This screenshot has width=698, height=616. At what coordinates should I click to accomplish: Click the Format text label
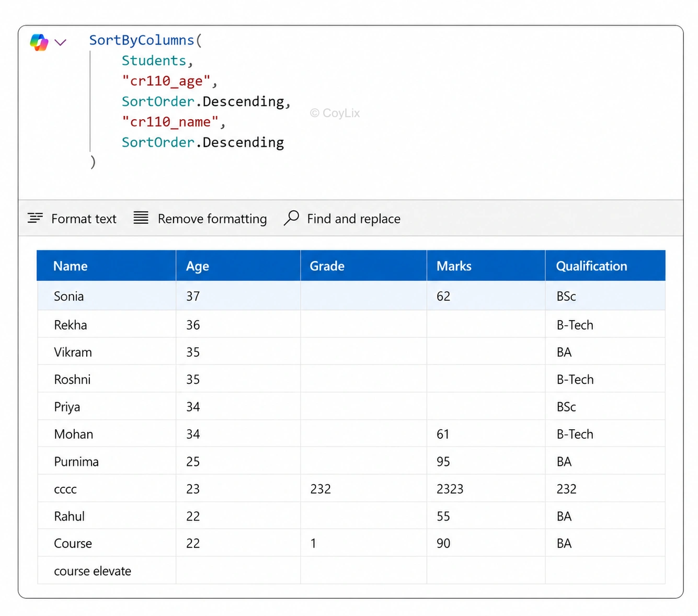click(84, 219)
